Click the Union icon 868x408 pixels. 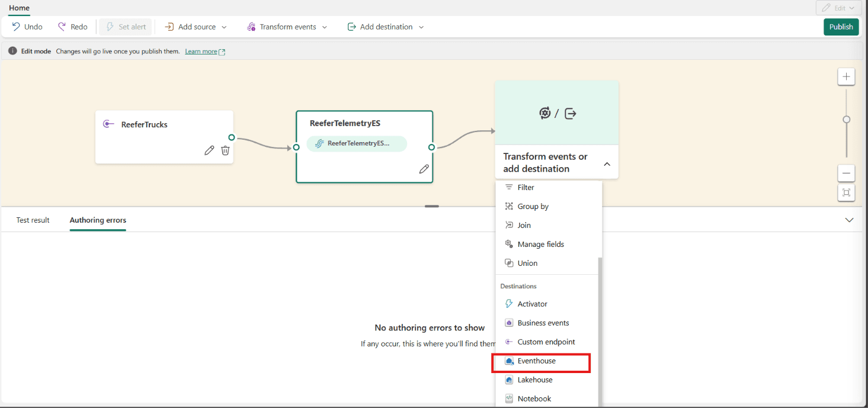[508, 263]
